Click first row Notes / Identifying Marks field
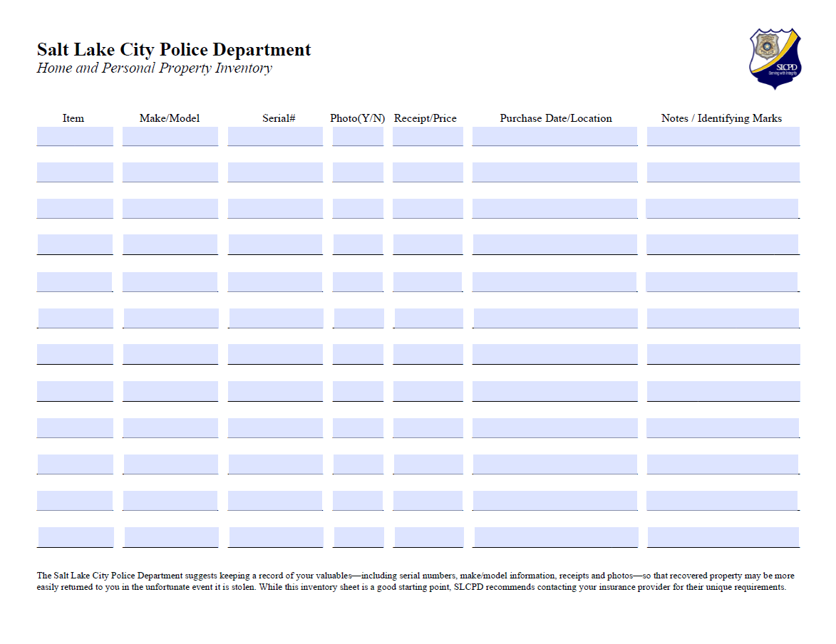The height and width of the screenshot is (644, 836). click(x=723, y=136)
